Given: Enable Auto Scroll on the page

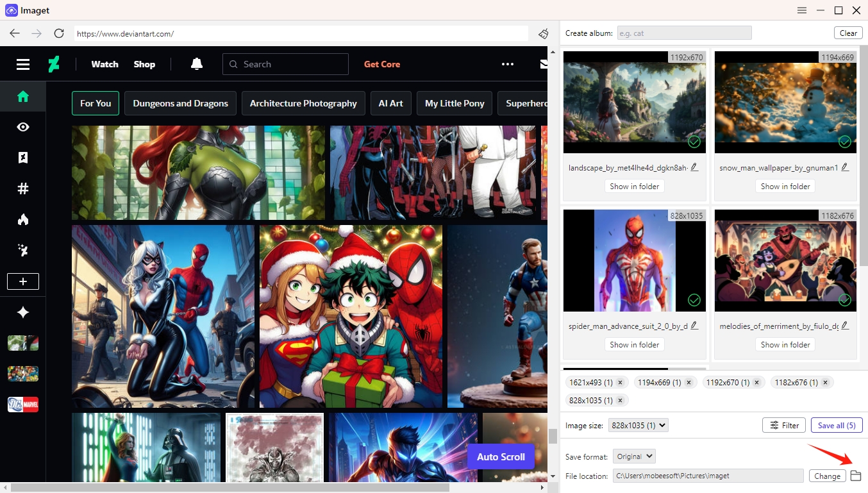Looking at the screenshot, I should pos(501,456).
